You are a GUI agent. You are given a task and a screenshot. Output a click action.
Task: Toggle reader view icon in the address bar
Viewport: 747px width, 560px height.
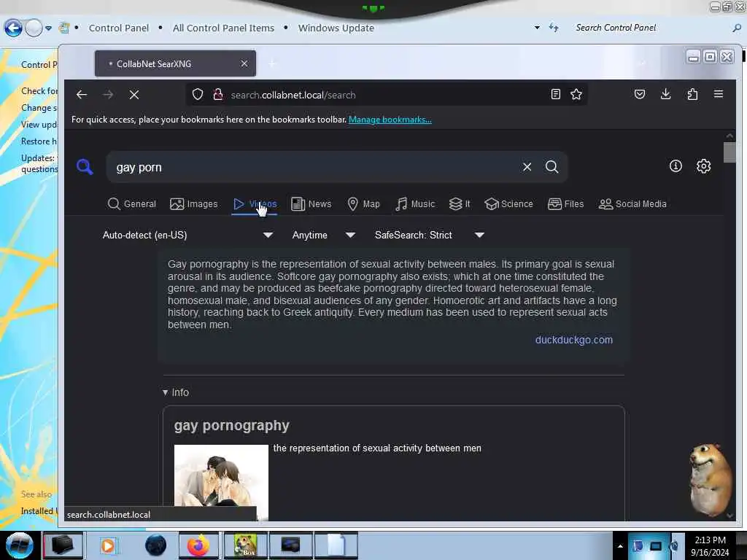point(555,94)
